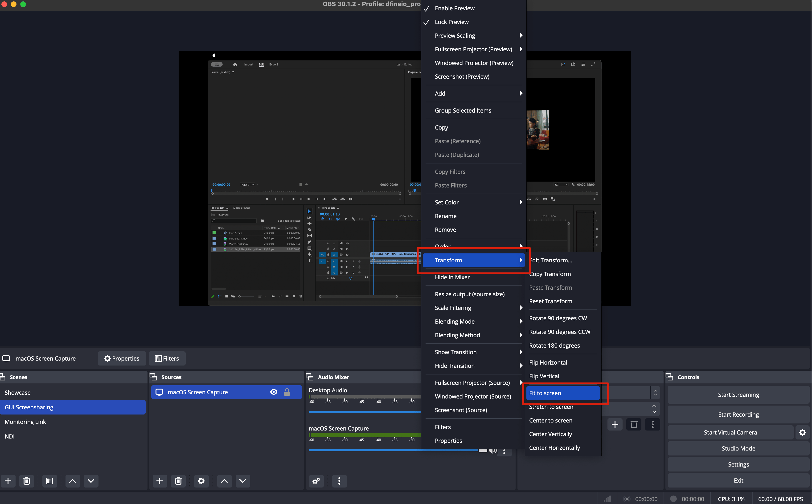This screenshot has height=504, width=812.
Task: Open Edit Transform dialog
Action: click(563, 260)
